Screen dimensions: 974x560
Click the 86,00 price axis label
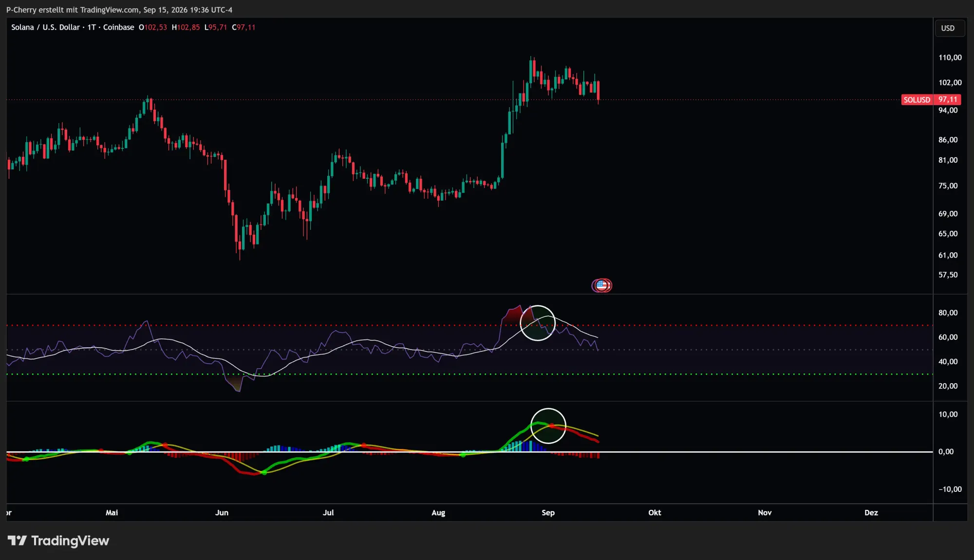click(x=948, y=140)
